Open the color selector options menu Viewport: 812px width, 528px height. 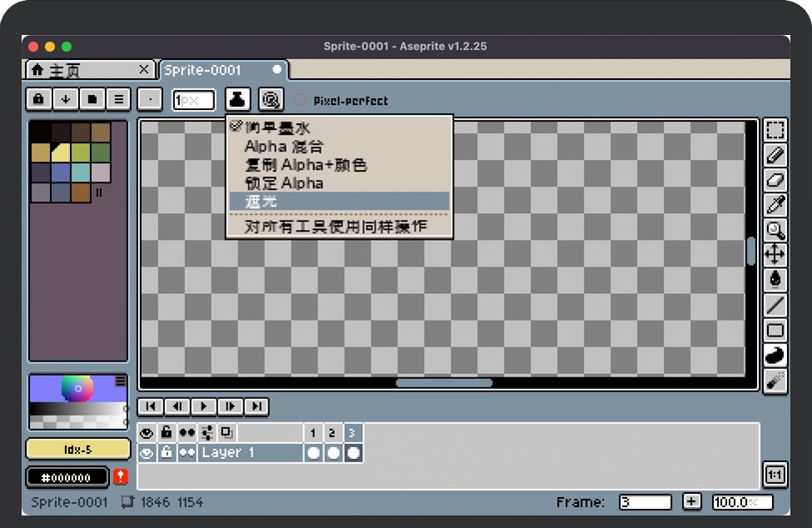tap(121, 381)
